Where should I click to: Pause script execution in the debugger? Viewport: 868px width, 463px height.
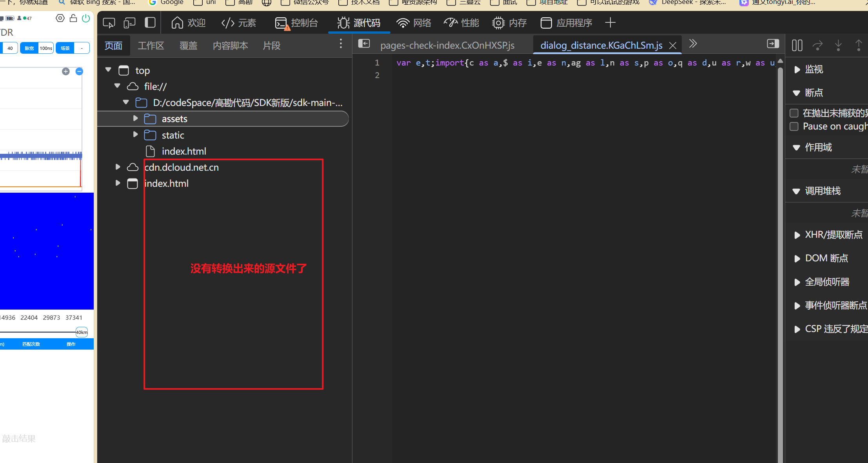click(797, 46)
